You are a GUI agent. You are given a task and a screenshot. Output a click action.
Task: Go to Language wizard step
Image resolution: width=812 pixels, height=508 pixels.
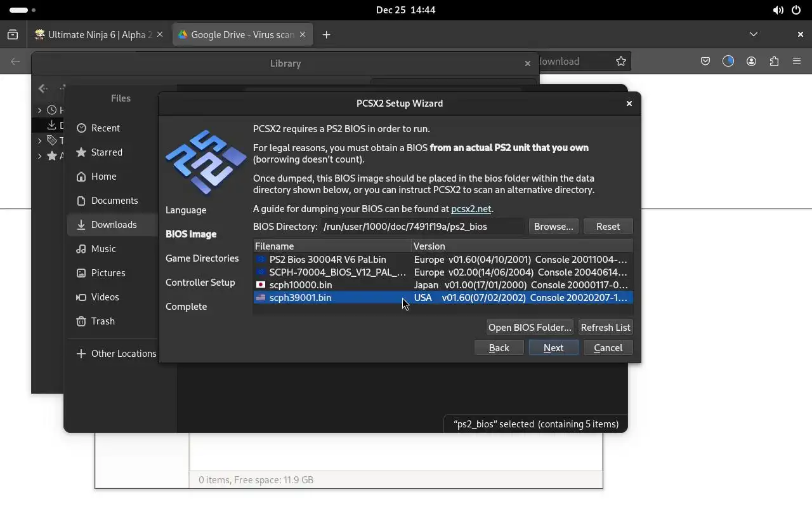[x=186, y=210]
